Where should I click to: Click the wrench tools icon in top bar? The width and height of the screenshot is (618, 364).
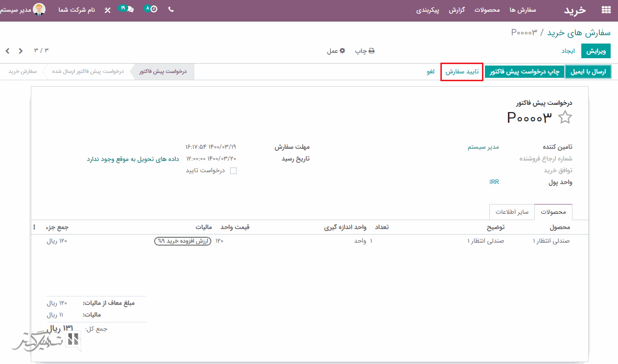click(x=108, y=10)
